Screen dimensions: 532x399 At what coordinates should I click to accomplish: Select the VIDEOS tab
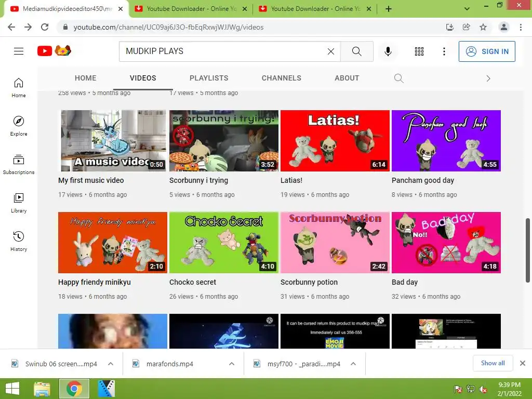pos(143,78)
